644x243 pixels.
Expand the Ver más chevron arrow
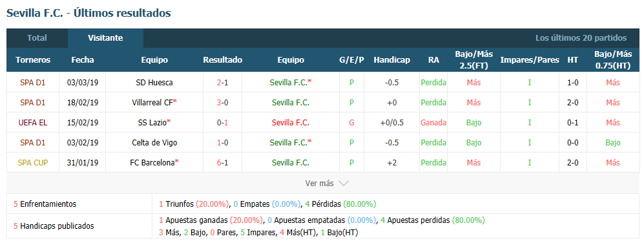pyautogui.click(x=343, y=184)
